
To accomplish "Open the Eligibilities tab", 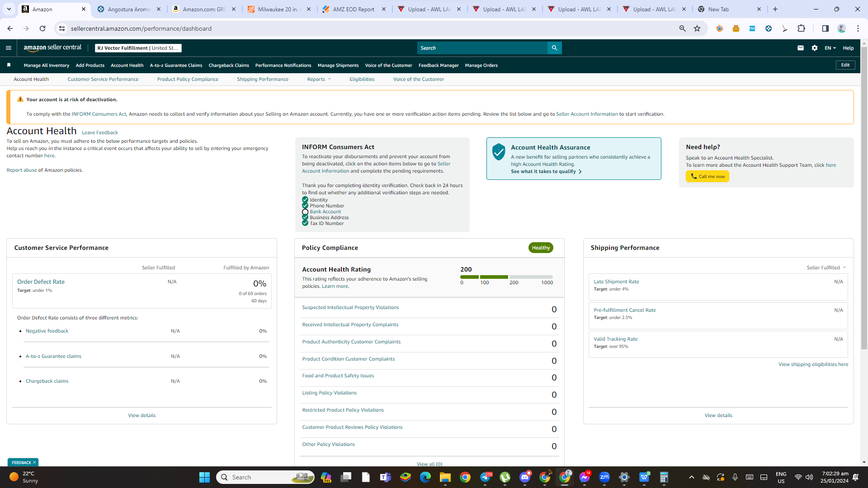I will pyautogui.click(x=362, y=79).
